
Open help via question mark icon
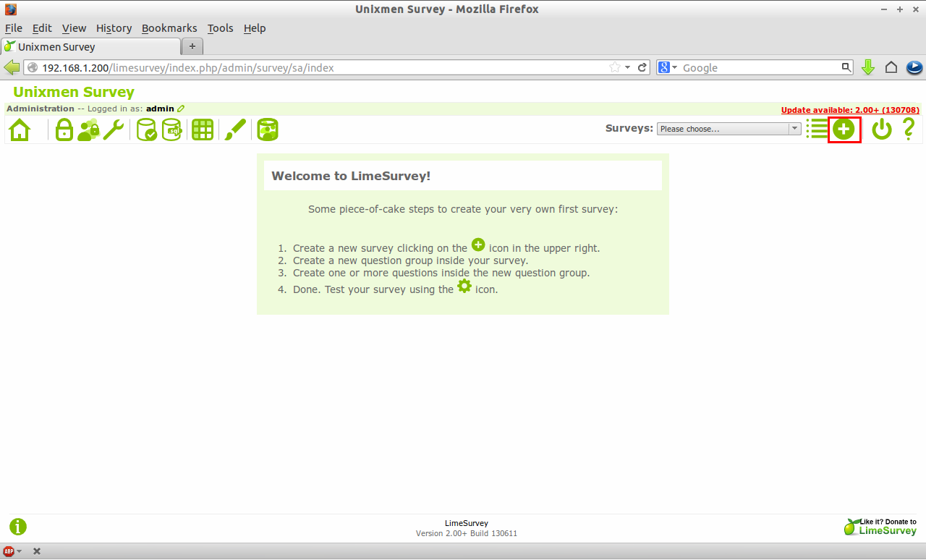(909, 130)
